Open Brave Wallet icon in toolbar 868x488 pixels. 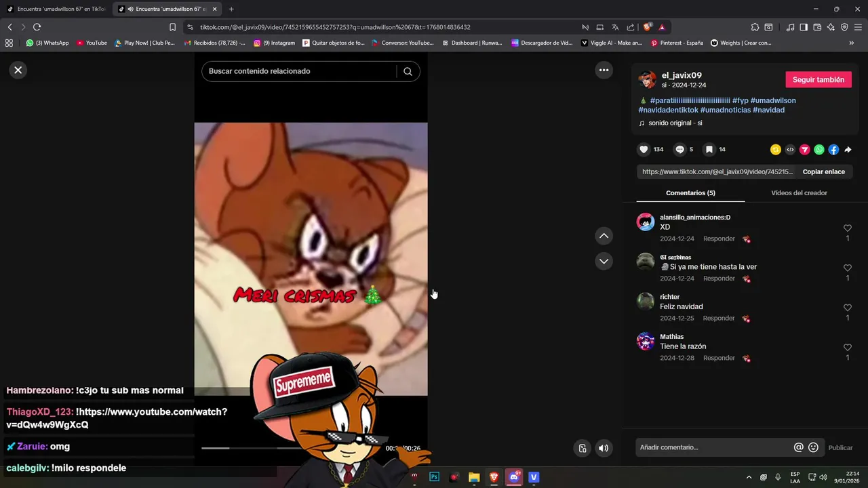click(817, 27)
